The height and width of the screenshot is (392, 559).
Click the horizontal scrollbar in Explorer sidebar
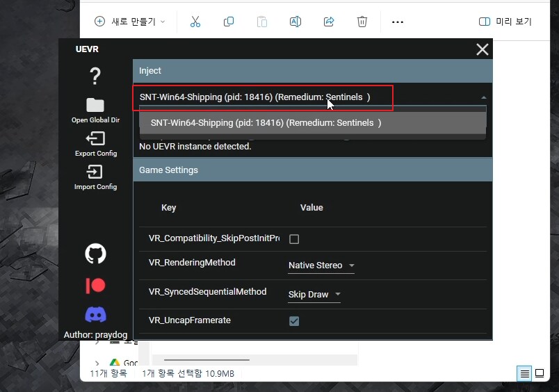pyautogui.click(x=201, y=360)
